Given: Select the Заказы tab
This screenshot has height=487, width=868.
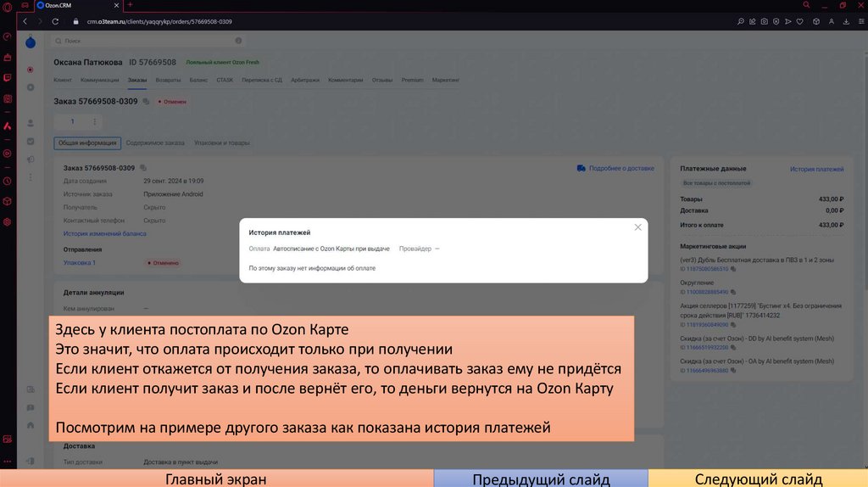Looking at the screenshot, I should click(137, 81).
